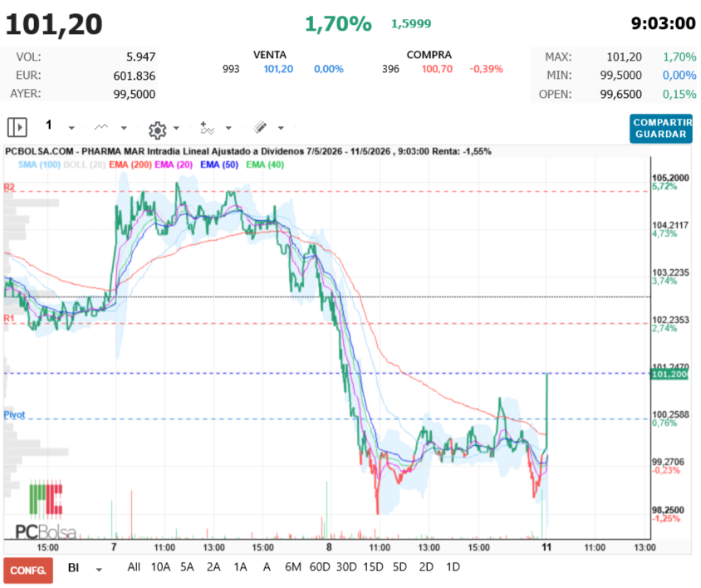Select the All time range

click(x=134, y=567)
